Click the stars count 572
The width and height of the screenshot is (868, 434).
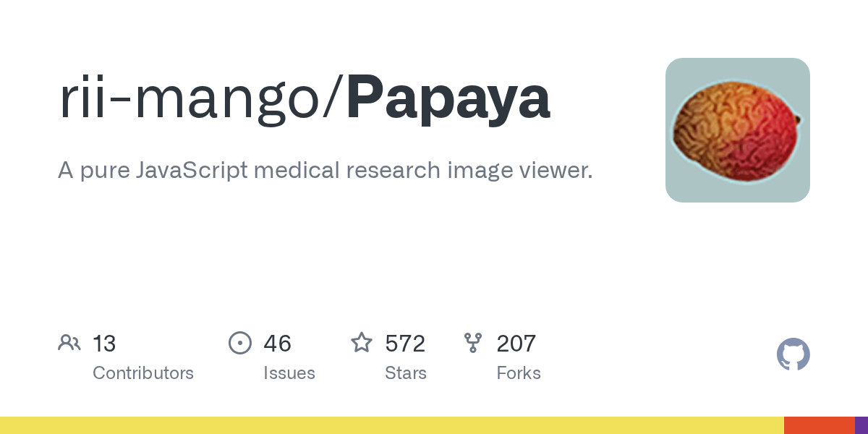[405, 344]
